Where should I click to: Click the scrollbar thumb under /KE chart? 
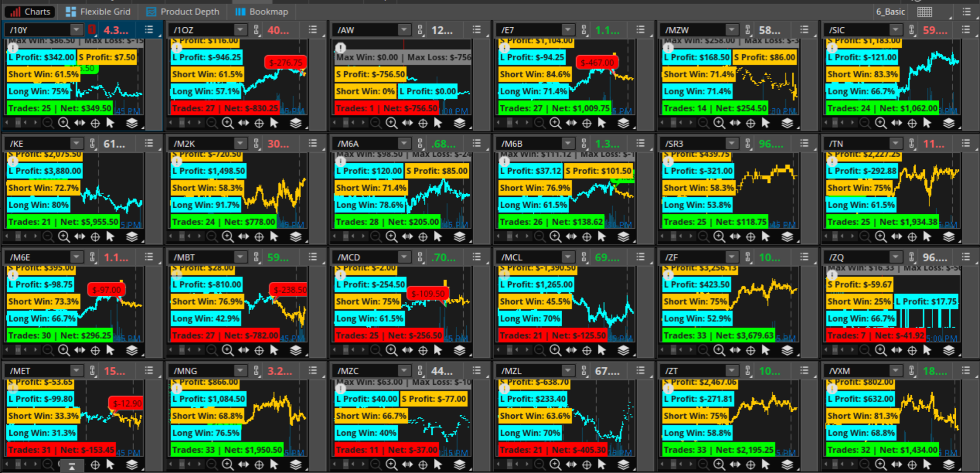coord(18,236)
